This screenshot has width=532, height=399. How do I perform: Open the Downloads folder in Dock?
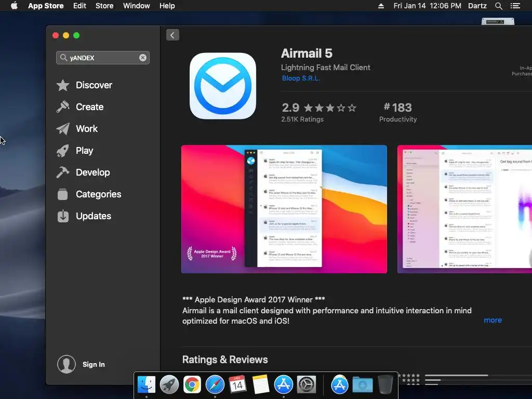362,385
